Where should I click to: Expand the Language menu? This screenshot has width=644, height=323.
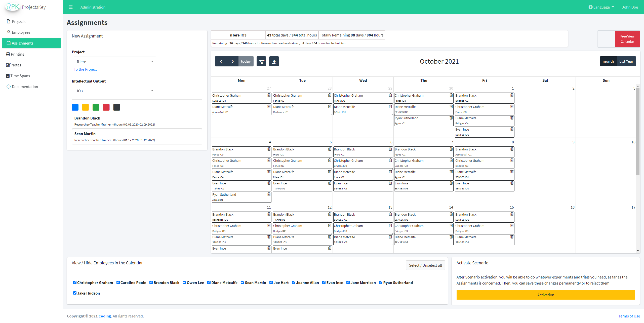[601, 7]
